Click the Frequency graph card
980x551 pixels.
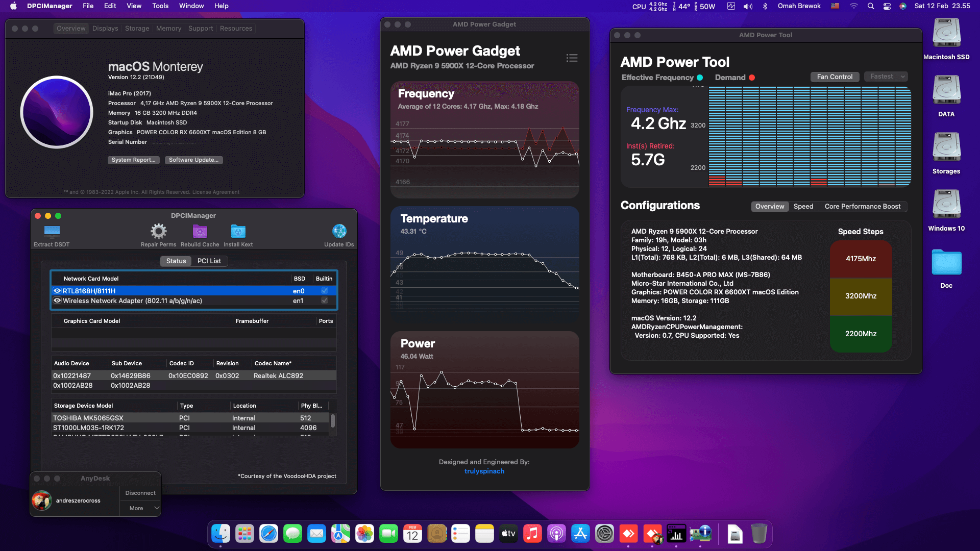coord(484,140)
